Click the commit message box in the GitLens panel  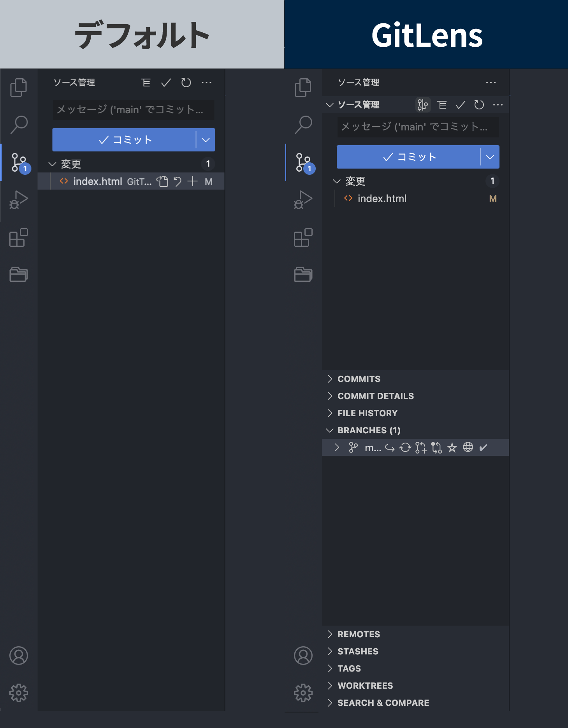coord(418,127)
